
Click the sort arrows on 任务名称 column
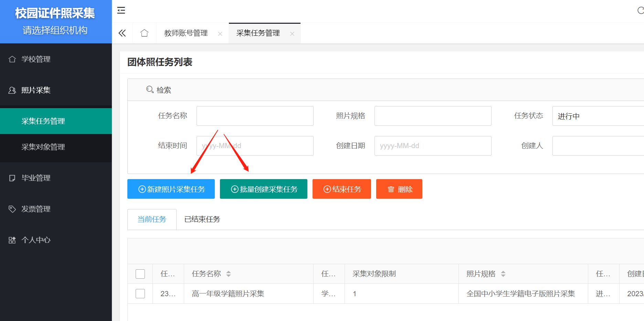coord(228,274)
